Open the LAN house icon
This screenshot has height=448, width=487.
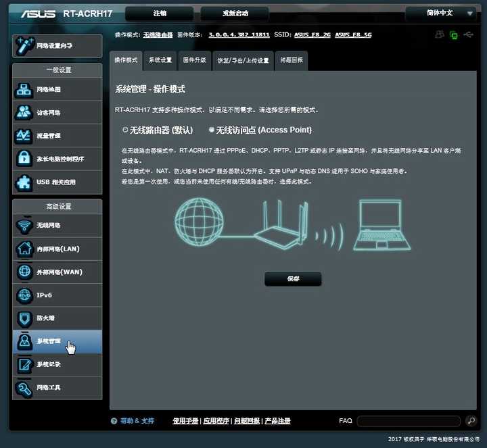click(24, 249)
